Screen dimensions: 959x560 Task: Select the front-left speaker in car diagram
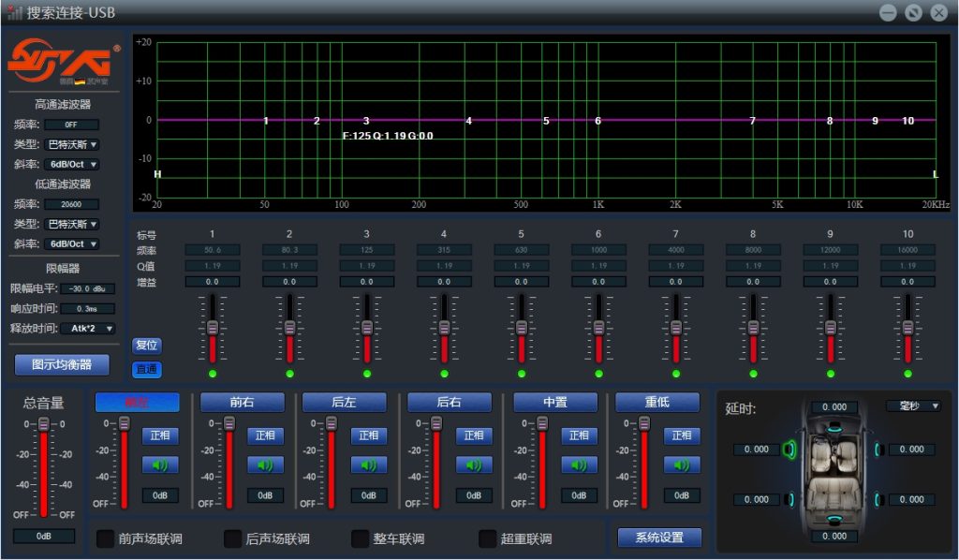tap(790, 449)
